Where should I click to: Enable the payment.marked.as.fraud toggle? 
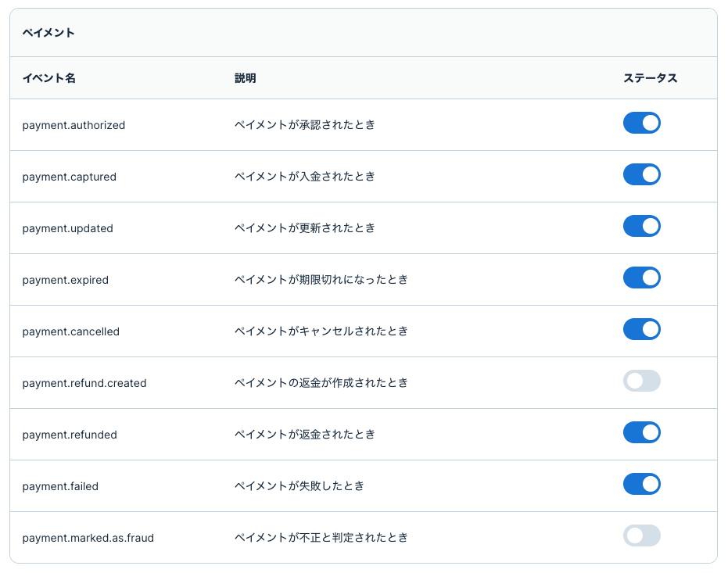pos(642,535)
